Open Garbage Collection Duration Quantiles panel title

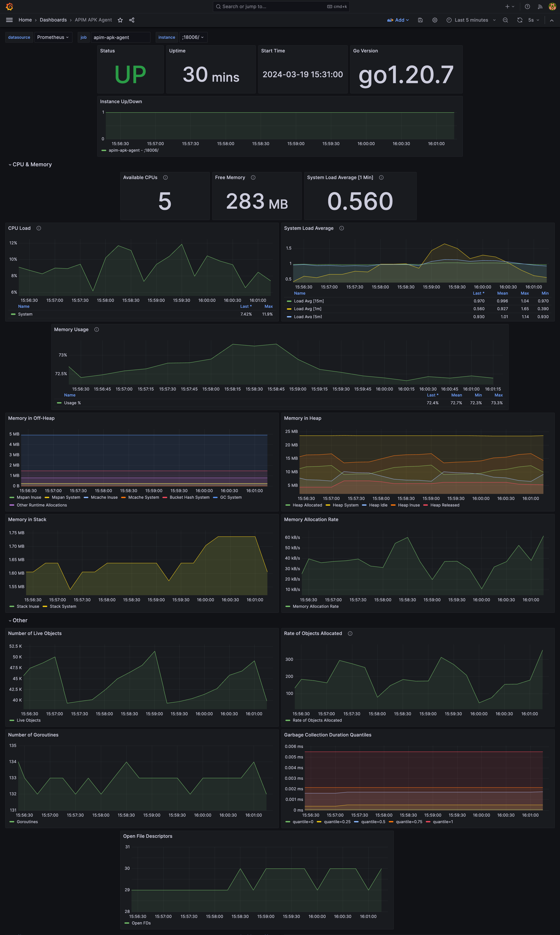[x=328, y=735]
